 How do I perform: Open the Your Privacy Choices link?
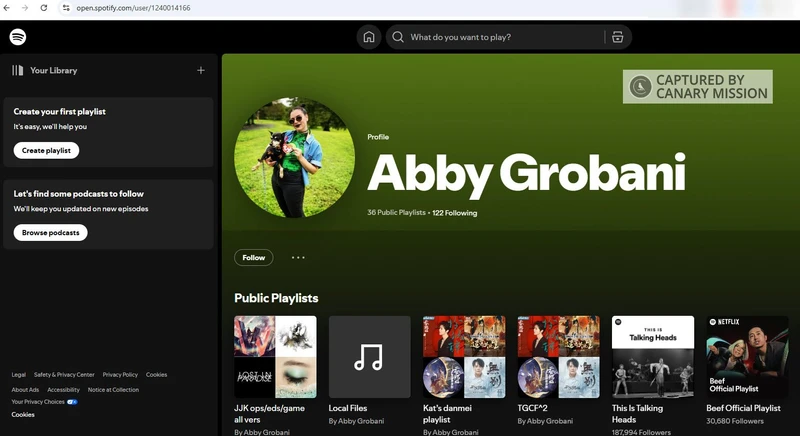coord(38,402)
